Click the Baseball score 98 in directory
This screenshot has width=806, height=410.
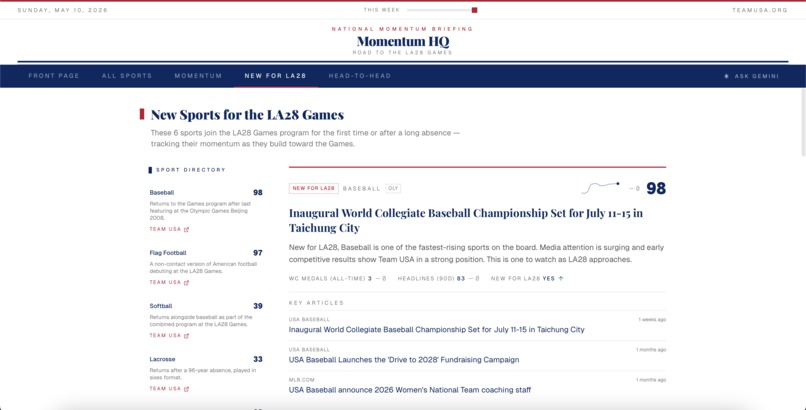point(258,193)
